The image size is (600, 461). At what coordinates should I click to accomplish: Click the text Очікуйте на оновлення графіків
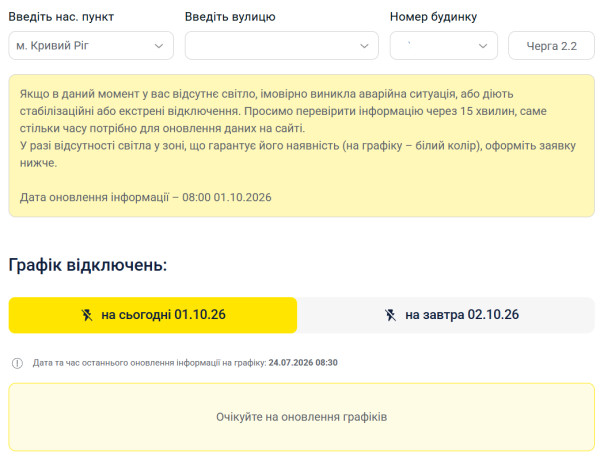pyautogui.click(x=302, y=417)
